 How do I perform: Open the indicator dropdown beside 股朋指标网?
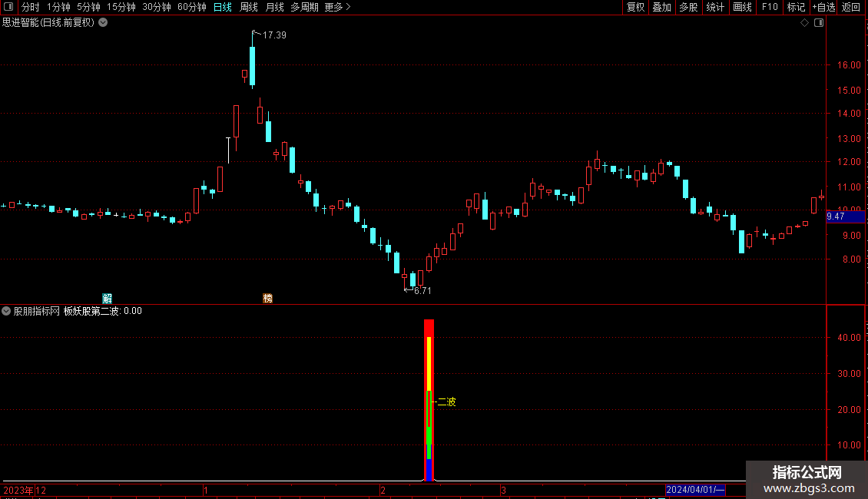[6, 311]
